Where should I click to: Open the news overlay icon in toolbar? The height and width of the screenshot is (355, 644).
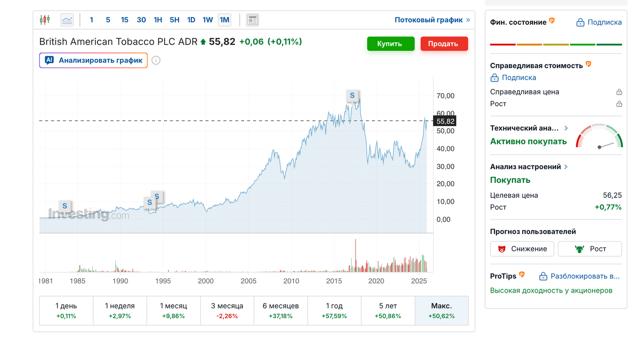[x=253, y=20]
